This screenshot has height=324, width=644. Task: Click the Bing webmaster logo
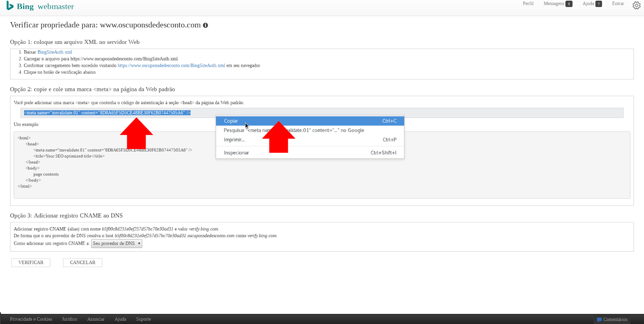click(x=40, y=6)
